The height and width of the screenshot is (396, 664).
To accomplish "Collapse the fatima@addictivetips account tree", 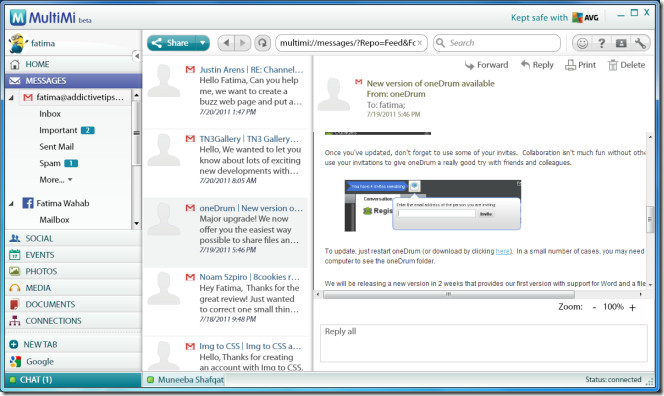I will (11, 97).
